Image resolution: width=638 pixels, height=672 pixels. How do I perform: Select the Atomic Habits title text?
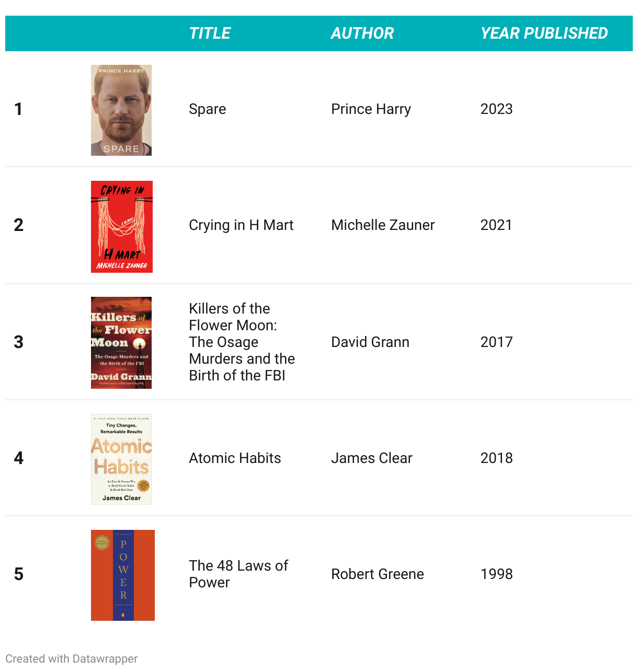(235, 458)
